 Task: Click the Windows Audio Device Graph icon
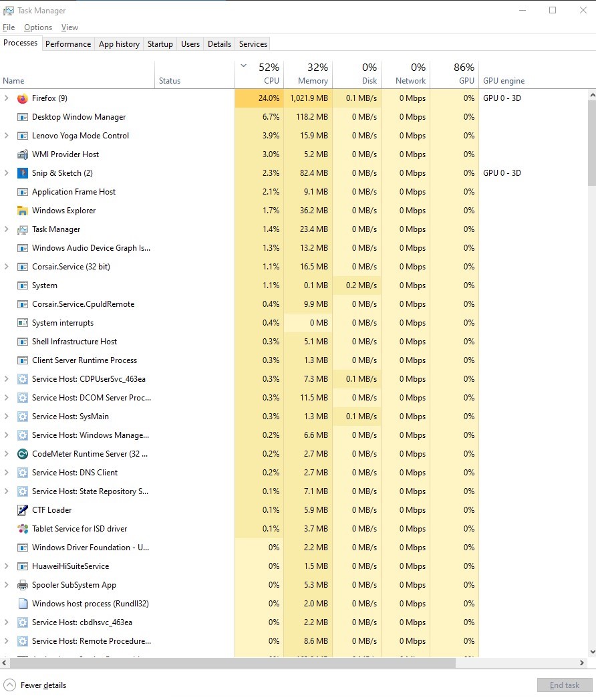coord(22,248)
